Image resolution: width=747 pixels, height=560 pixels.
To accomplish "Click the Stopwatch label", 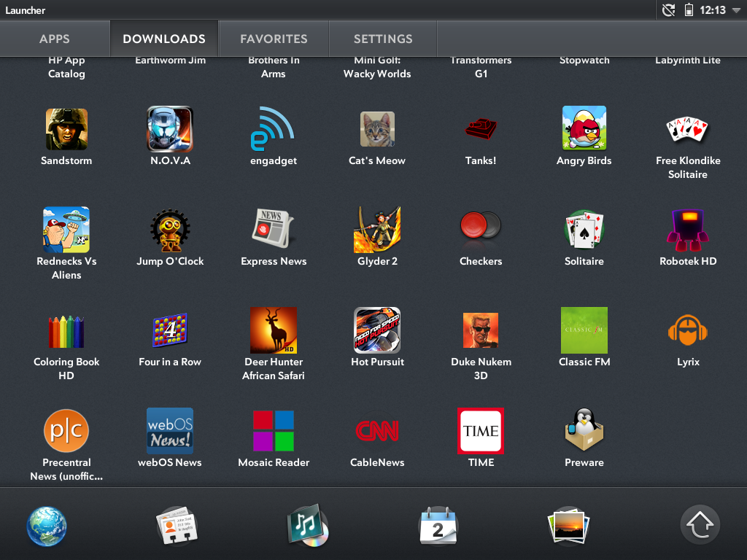I will [x=584, y=61].
